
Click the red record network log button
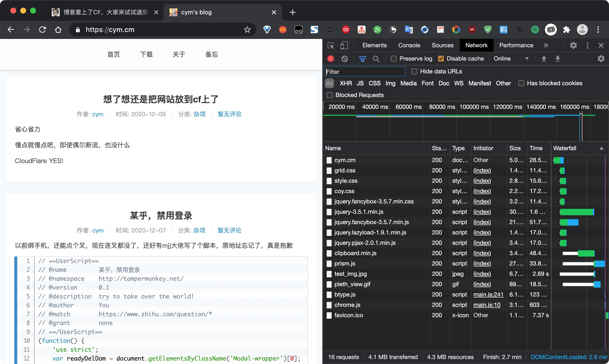point(331,59)
